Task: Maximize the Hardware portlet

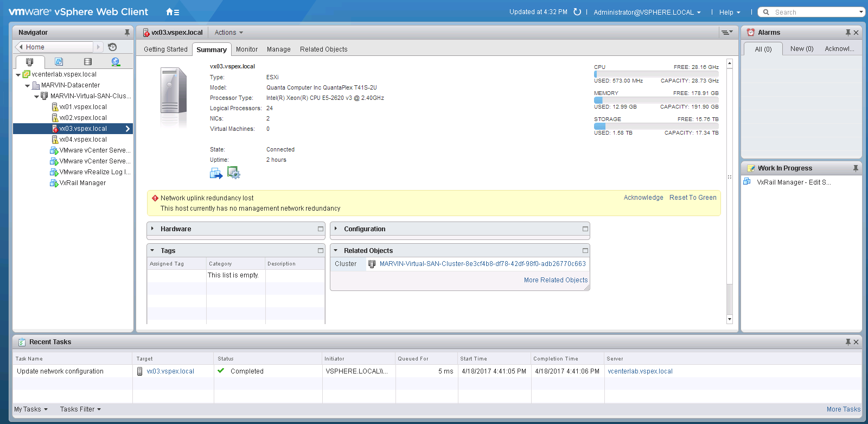Action: [321, 229]
